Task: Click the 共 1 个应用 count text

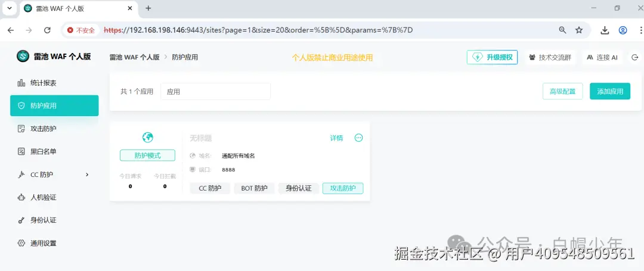Action: (x=137, y=92)
